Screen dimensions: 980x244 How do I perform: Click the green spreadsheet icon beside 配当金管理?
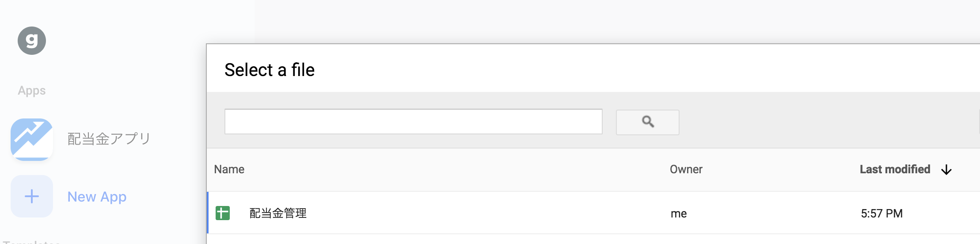(x=223, y=213)
